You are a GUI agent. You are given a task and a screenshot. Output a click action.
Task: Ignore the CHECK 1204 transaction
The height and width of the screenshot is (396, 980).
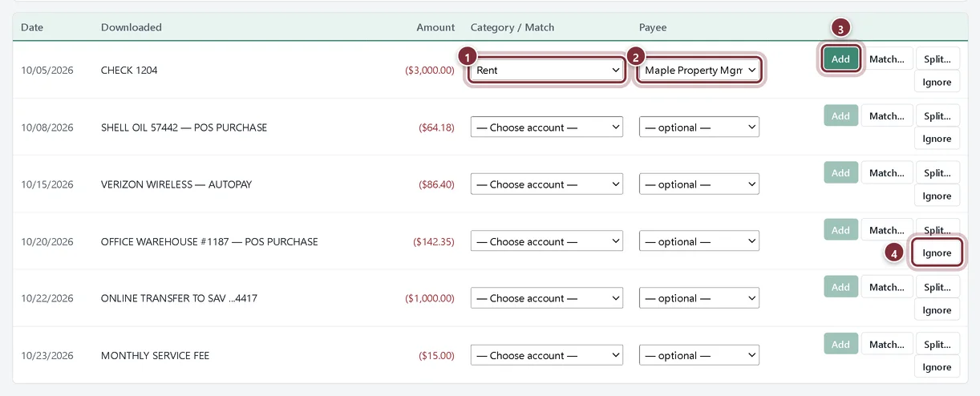[x=937, y=82]
